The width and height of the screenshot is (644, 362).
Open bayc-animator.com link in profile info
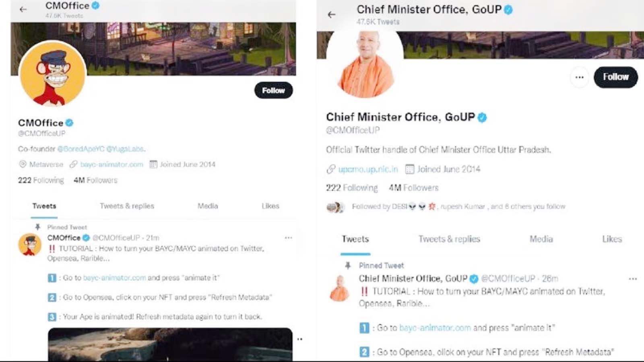click(x=111, y=165)
